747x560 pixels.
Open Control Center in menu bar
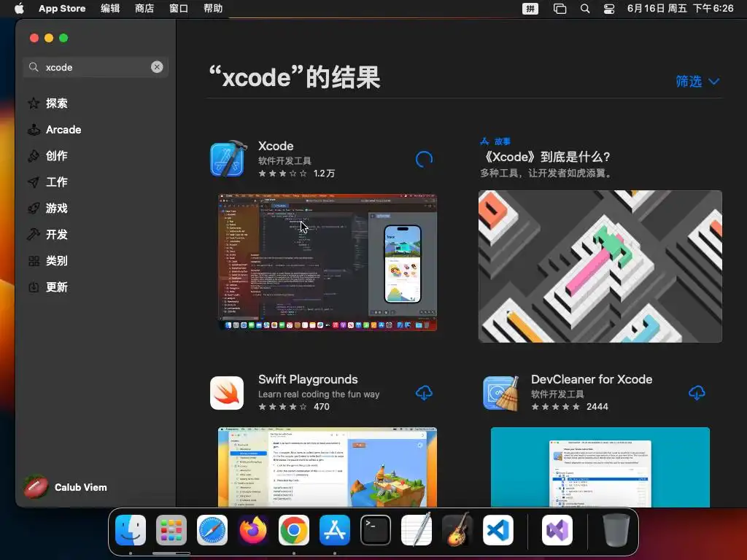click(x=609, y=9)
